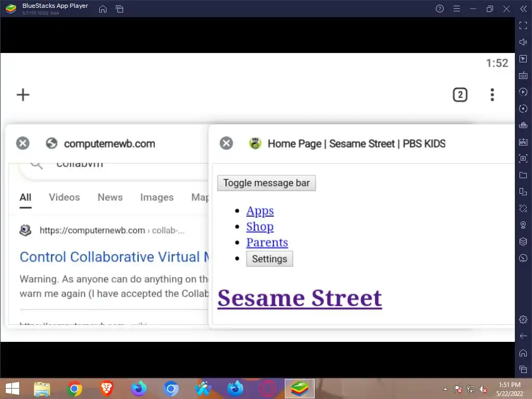Screen dimensions: 532x399
Task: Close the Sesame Street PBS KIDS tab
Action: pyautogui.click(x=227, y=143)
